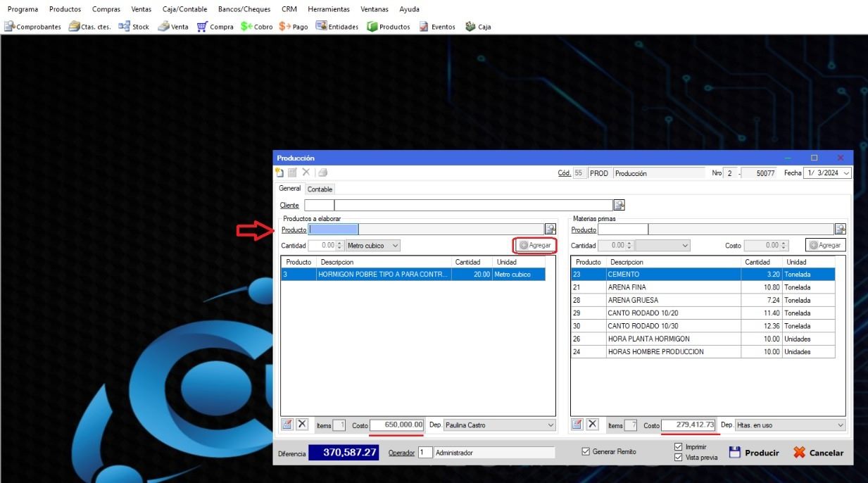The image size is (868, 483).
Task: Open Cliente lookup search icon
Action: click(619, 205)
